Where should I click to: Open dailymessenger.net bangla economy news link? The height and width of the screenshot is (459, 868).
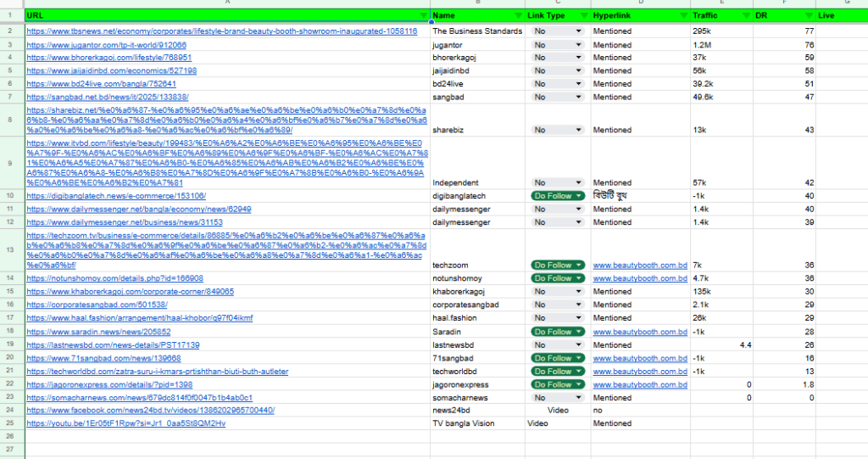139,209
